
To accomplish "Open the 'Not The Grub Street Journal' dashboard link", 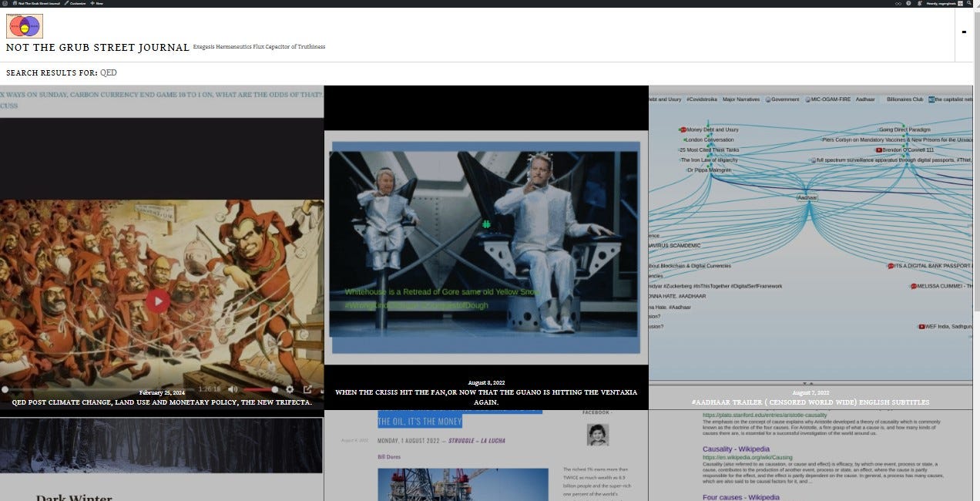I will click(x=36, y=3).
